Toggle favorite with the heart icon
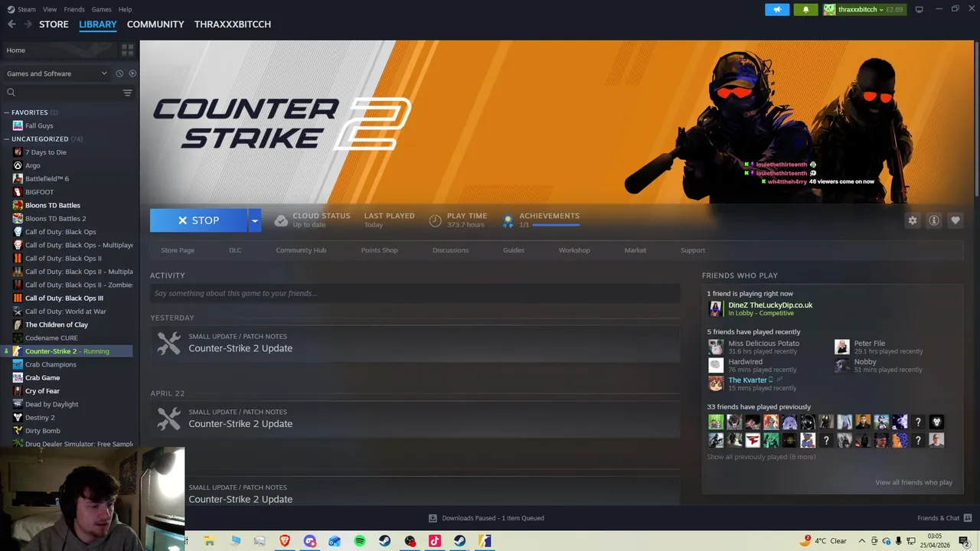The height and width of the screenshot is (551, 980). 955,220
